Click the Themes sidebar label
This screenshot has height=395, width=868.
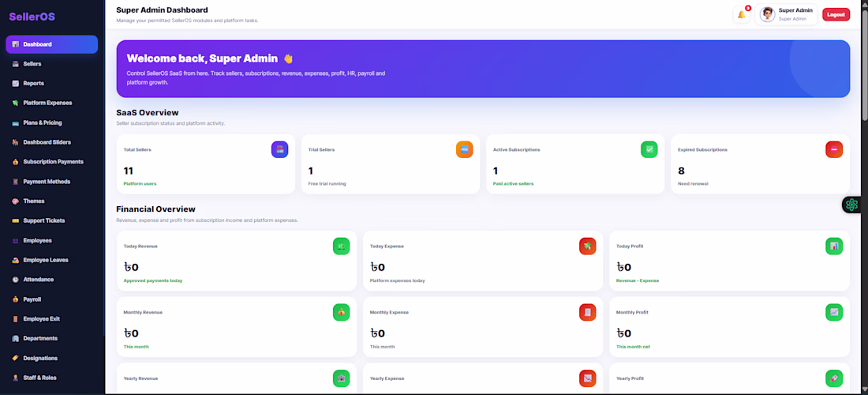pos(34,201)
